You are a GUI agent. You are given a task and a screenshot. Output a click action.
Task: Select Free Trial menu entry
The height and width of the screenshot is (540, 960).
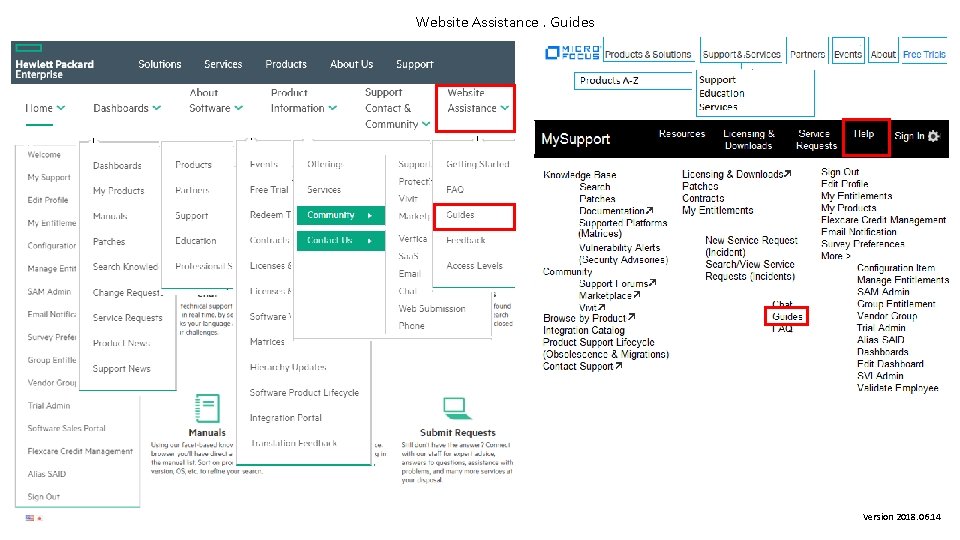pos(269,190)
